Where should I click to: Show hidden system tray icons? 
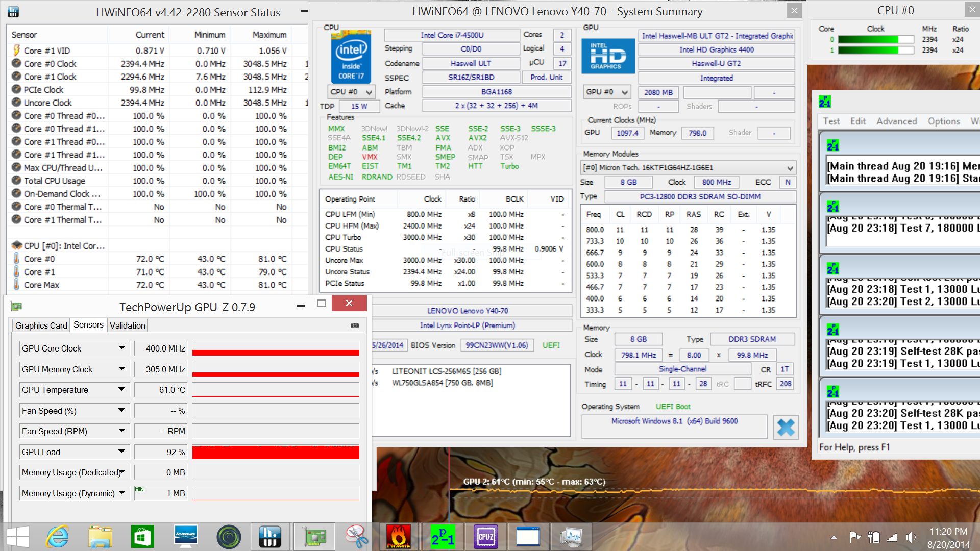click(834, 537)
